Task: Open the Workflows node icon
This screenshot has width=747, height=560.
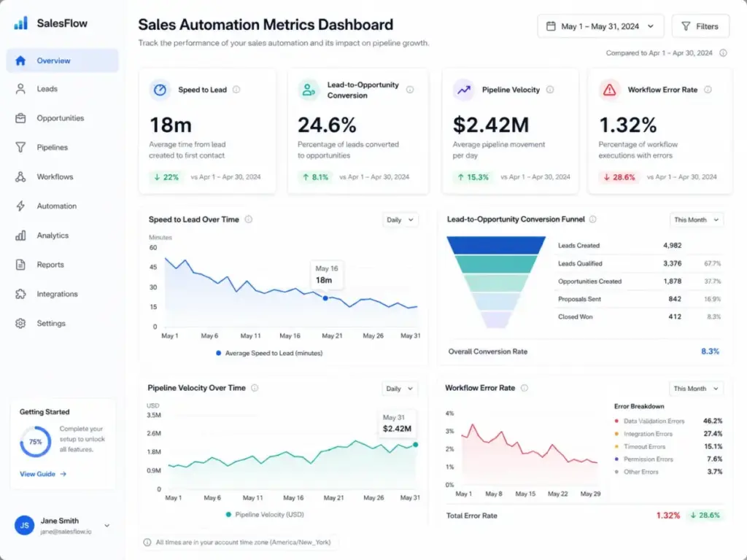Action: (x=20, y=176)
